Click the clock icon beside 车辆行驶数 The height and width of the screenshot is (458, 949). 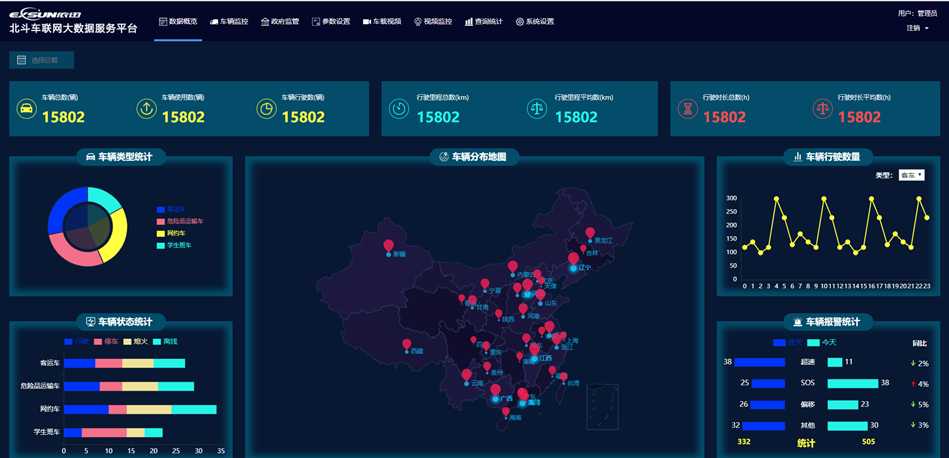266,109
